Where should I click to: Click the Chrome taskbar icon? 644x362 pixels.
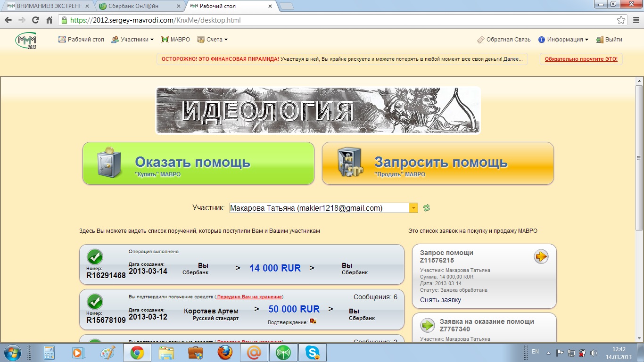[x=137, y=353]
